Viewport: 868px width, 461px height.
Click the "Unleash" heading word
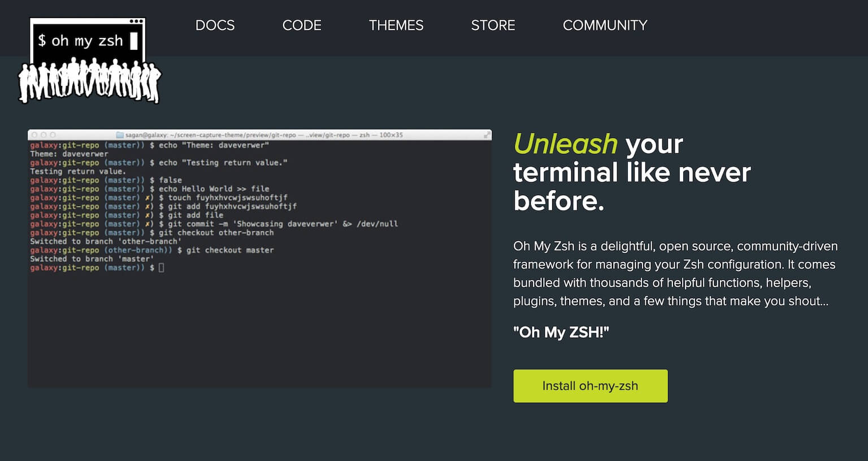pyautogui.click(x=565, y=144)
